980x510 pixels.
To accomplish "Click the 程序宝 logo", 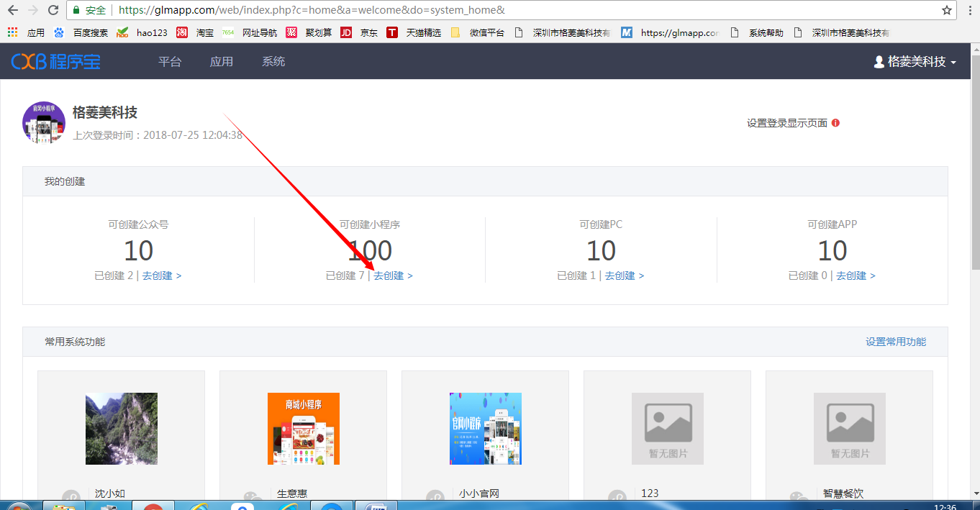I will [x=56, y=62].
